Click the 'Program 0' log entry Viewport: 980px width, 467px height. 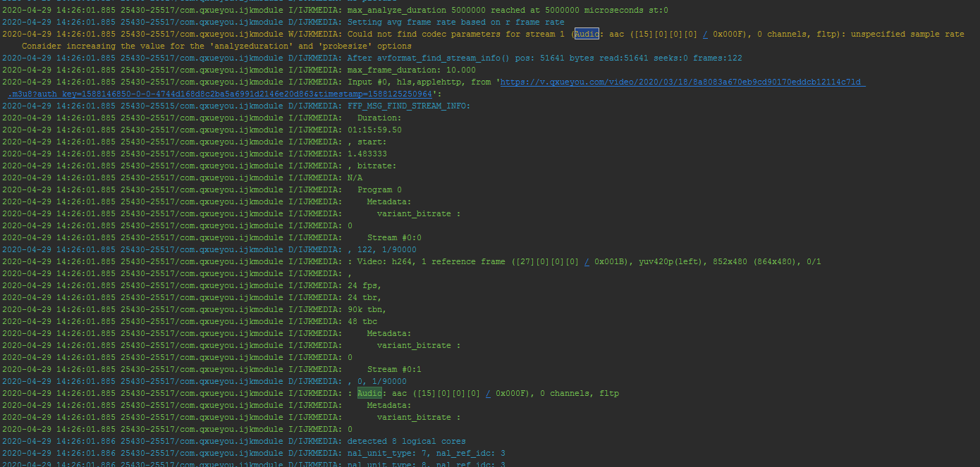coord(379,189)
